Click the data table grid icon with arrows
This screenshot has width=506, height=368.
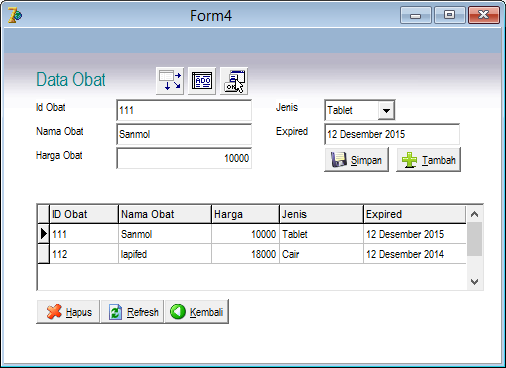pos(170,81)
